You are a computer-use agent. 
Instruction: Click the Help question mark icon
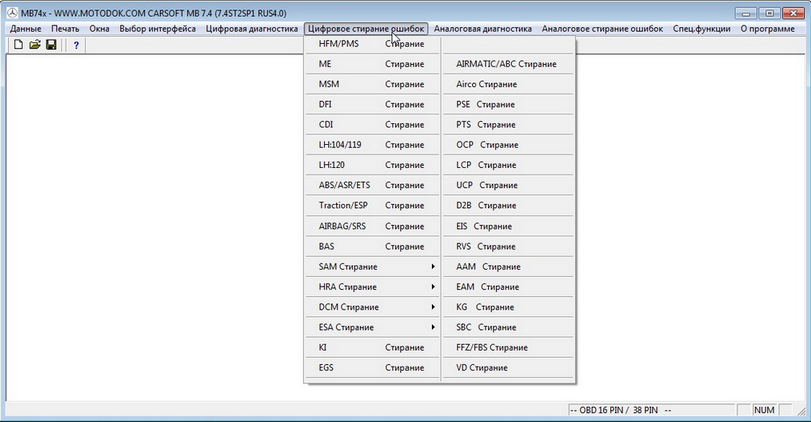coord(76,45)
